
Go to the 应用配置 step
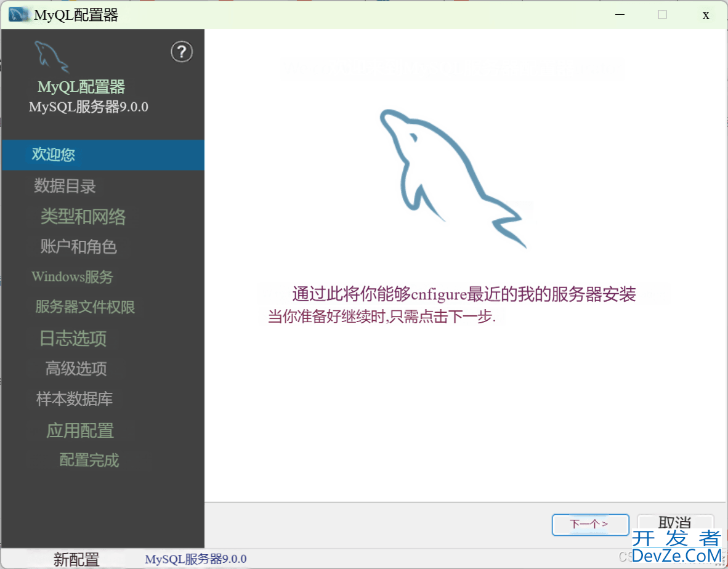click(80, 430)
